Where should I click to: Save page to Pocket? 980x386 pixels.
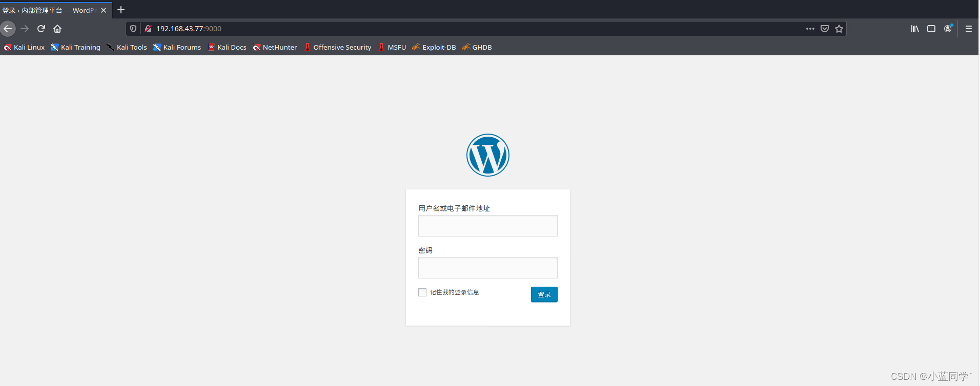click(825, 29)
